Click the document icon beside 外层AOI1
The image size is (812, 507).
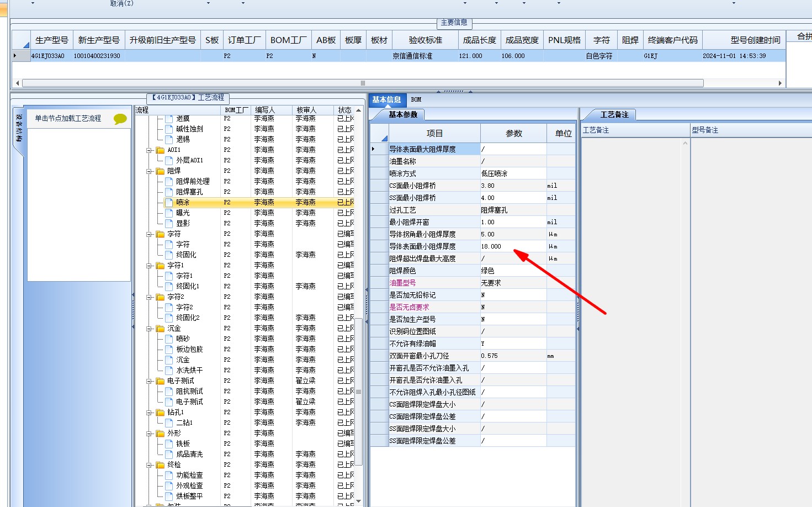(169, 160)
